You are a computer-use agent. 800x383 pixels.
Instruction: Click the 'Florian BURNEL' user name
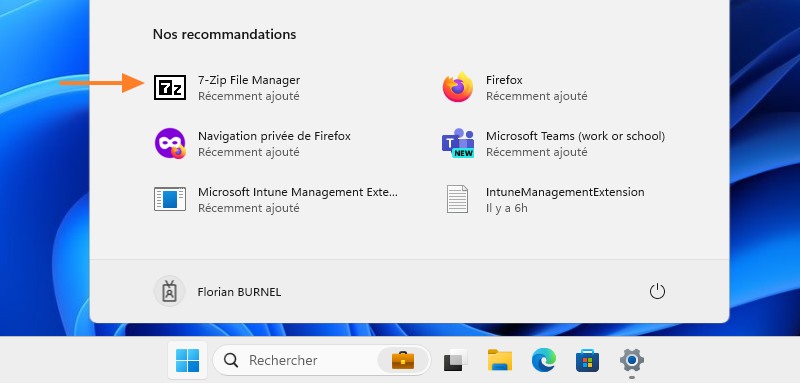[239, 292]
